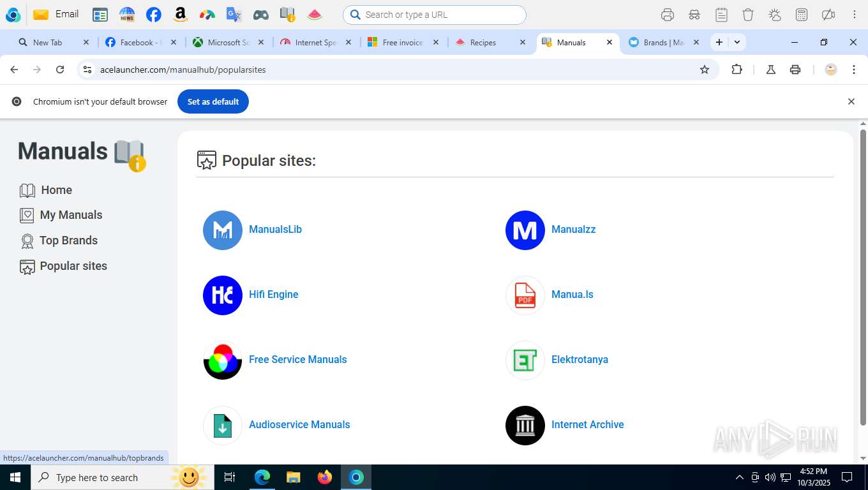The width and height of the screenshot is (868, 490).
Task: Open Top Brands in the sidebar
Action: coord(59,241)
